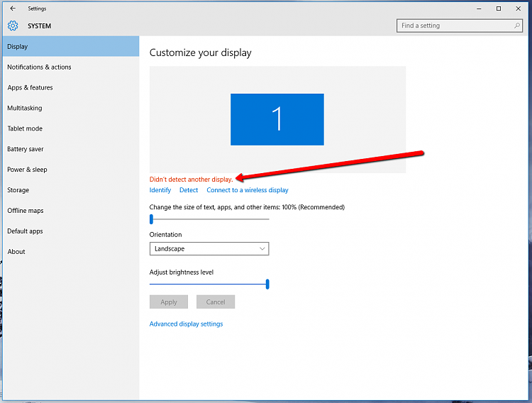Open Tablet mode settings

[71, 128]
